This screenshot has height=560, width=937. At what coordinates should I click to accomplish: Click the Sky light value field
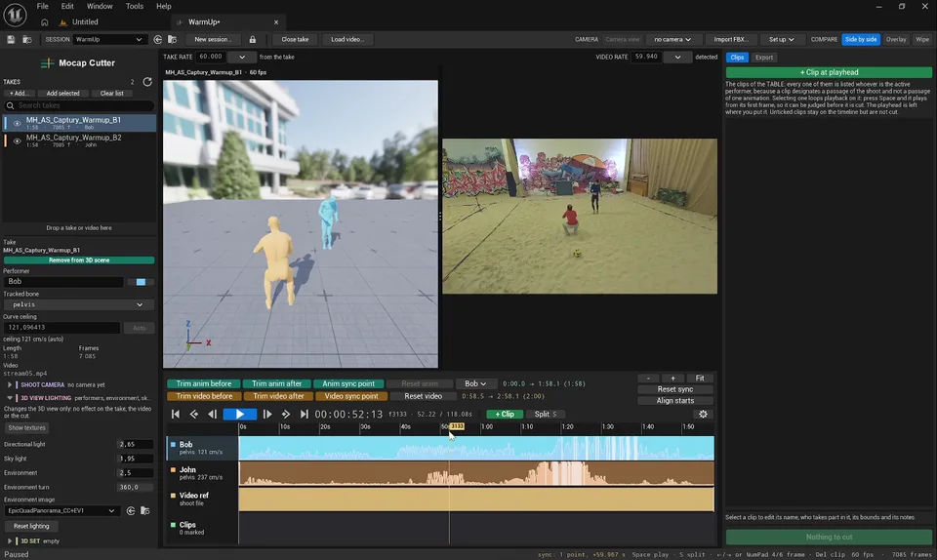pyautogui.click(x=135, y=460)
